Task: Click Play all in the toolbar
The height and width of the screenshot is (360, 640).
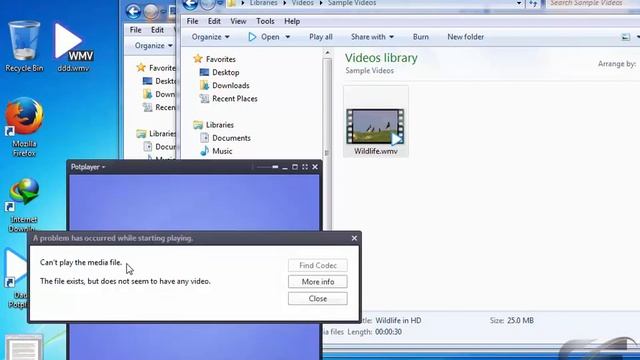Action: 321,37
